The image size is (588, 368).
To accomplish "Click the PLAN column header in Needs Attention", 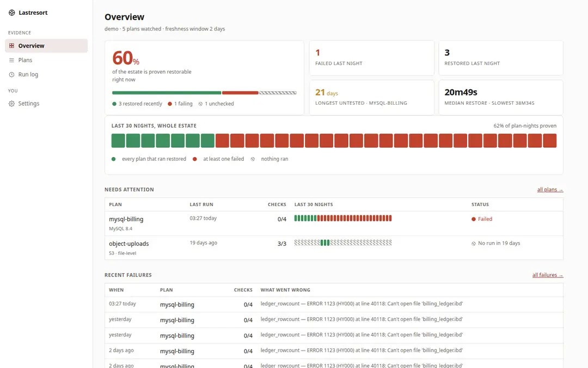I will click(115, 204).
